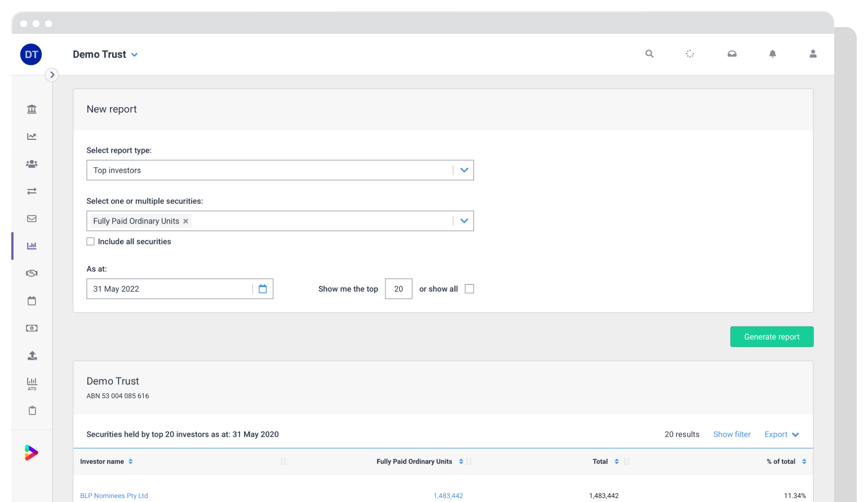Viewport: 868px width, 502px height.
Task: Open the deals handshake icon in sidebar
Action: click(32, 273)
